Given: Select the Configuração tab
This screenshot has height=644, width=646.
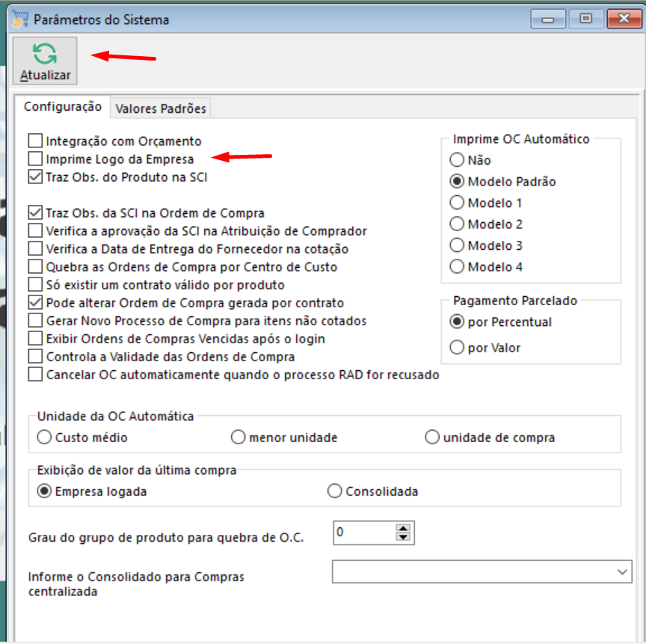Looking at the screenshot, I should [x=63, y=107].
